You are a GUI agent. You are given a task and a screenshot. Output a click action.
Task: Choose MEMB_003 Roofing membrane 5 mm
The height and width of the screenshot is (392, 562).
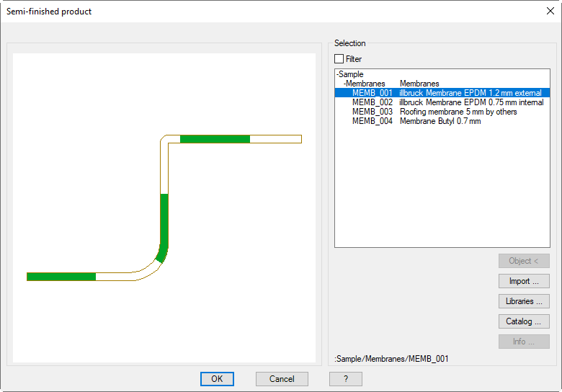(434, 112)
